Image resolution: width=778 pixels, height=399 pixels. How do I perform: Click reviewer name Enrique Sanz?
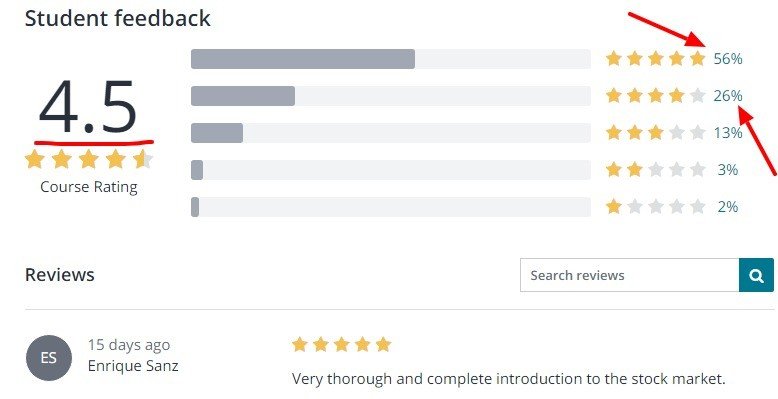coord(133,366)
